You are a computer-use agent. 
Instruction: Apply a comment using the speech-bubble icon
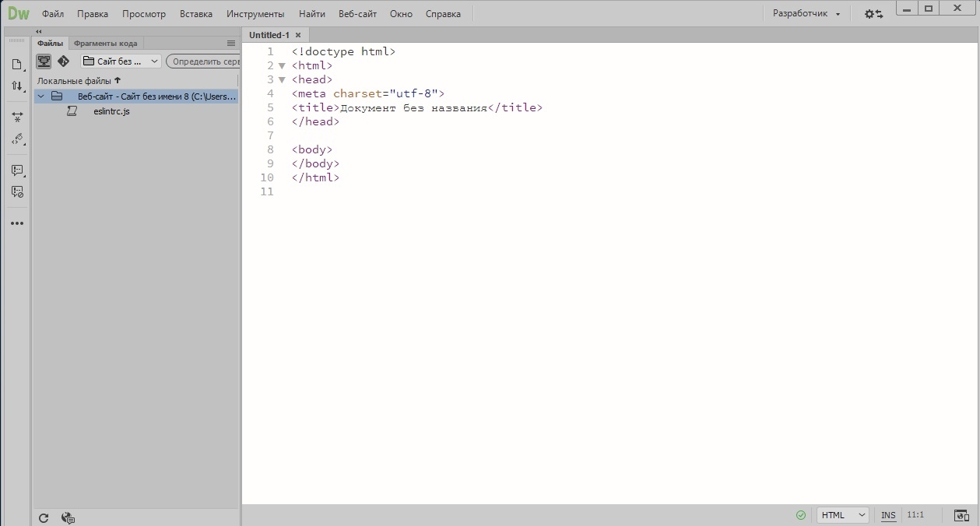click(17, 170)
